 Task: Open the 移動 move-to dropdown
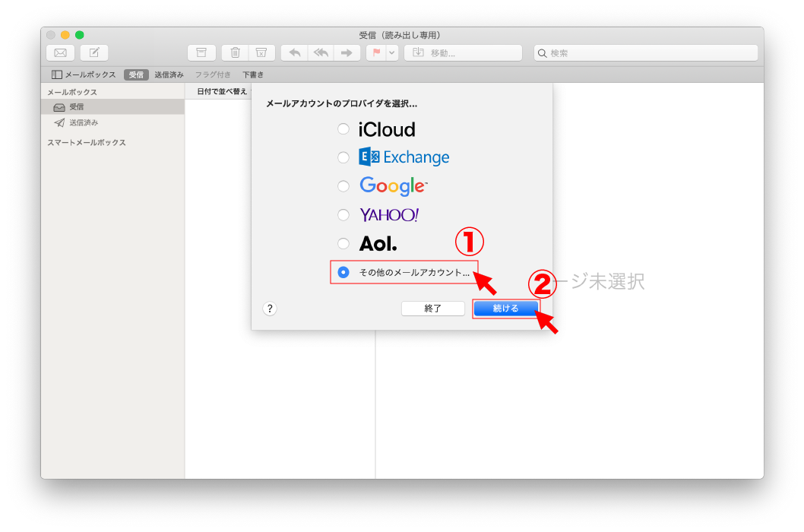coord(464,52)
